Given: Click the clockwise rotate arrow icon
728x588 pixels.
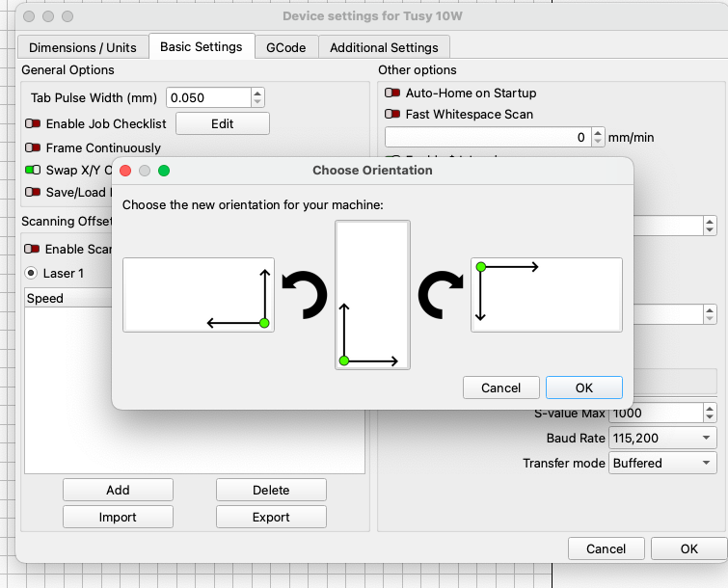Looking at the screenshot, I should click(442, 295).
